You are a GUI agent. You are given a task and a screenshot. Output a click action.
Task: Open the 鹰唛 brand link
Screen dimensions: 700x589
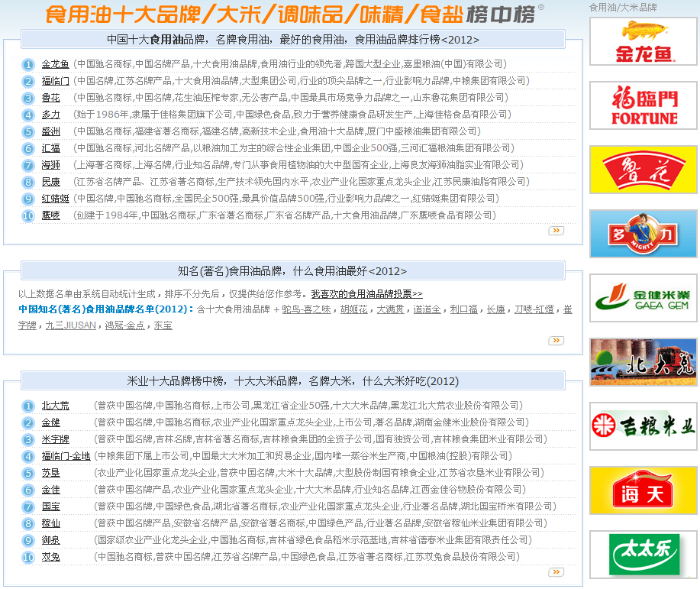[x=51, y=215]
